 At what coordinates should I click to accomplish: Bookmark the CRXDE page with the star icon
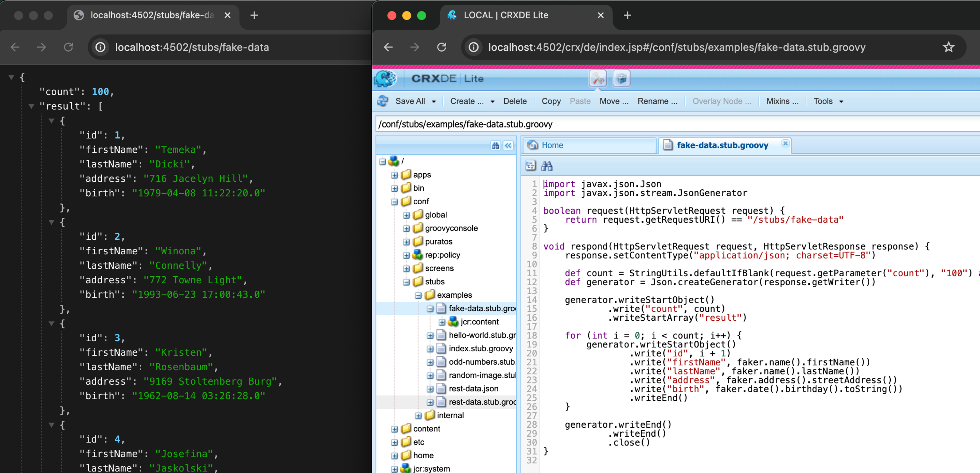948,47
